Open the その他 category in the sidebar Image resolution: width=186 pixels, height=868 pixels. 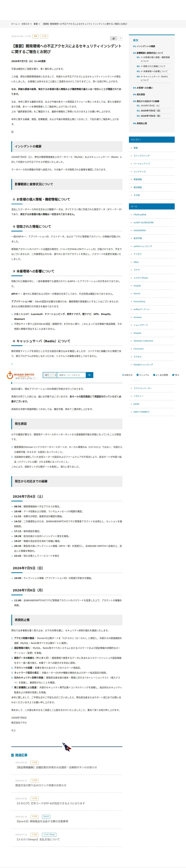pyautogui.click(x=137, y=195)
